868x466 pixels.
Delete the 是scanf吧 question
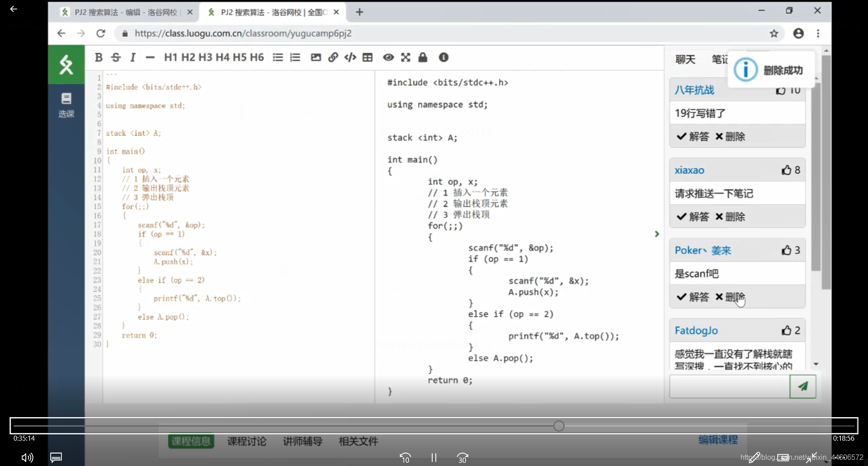(x=730, y=297)
